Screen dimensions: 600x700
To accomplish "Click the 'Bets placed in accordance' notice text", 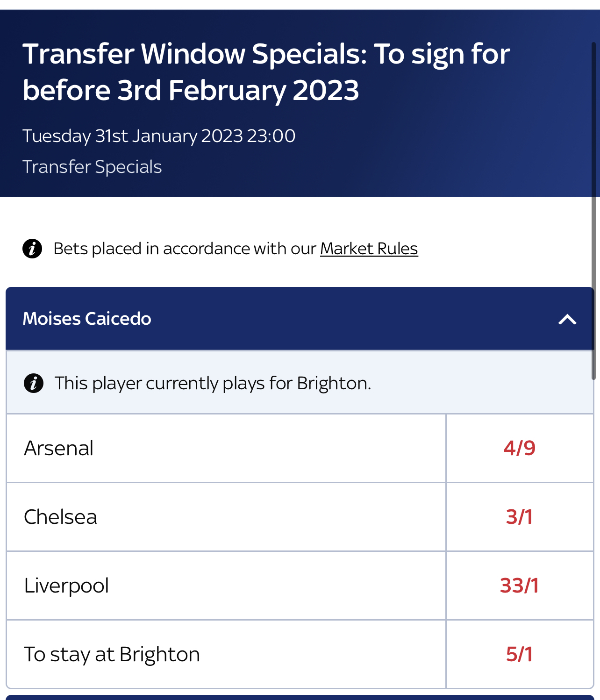I will click(x=236, y=249).
